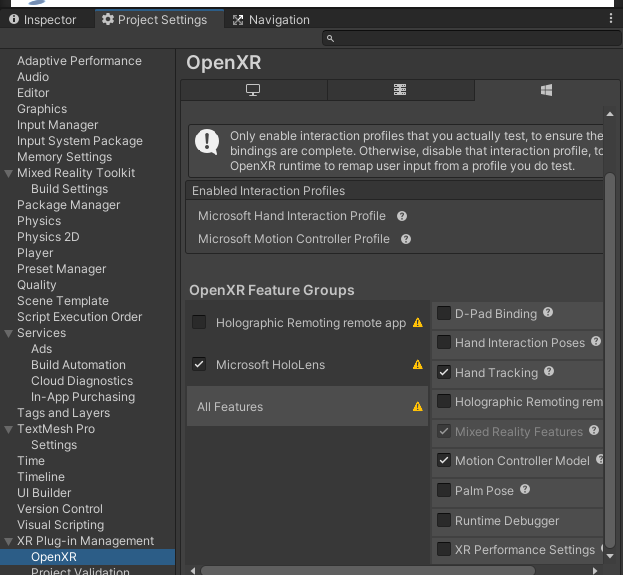Uncheck the Motion Controller Model feature
623x575 pixels.
[443, 461]
